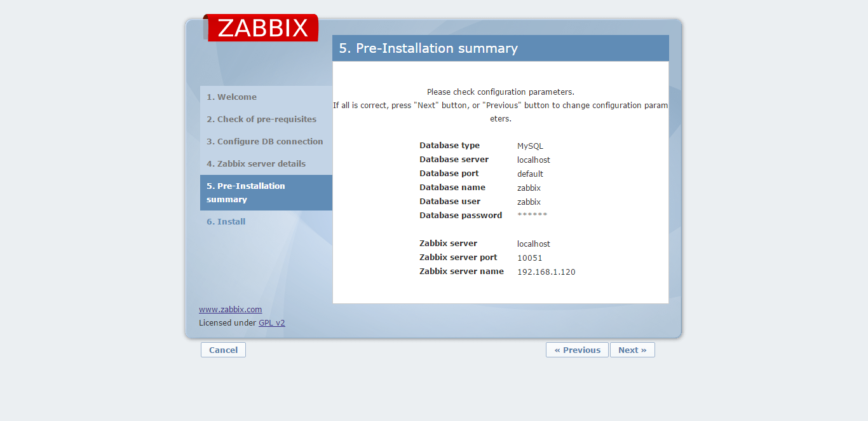Click the 'Database port' label
Viewport: 868px width, 421px height.
pyautogui.click(x=449, y=174)
